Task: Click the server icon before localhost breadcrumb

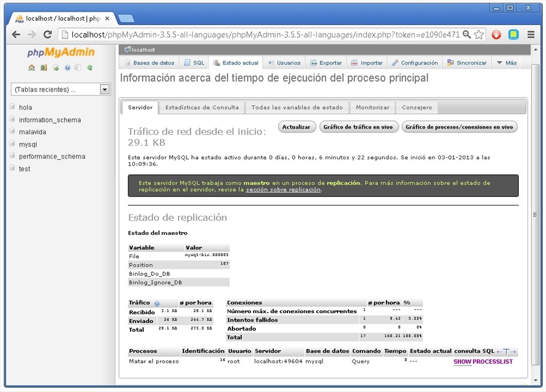Action: 127,50
